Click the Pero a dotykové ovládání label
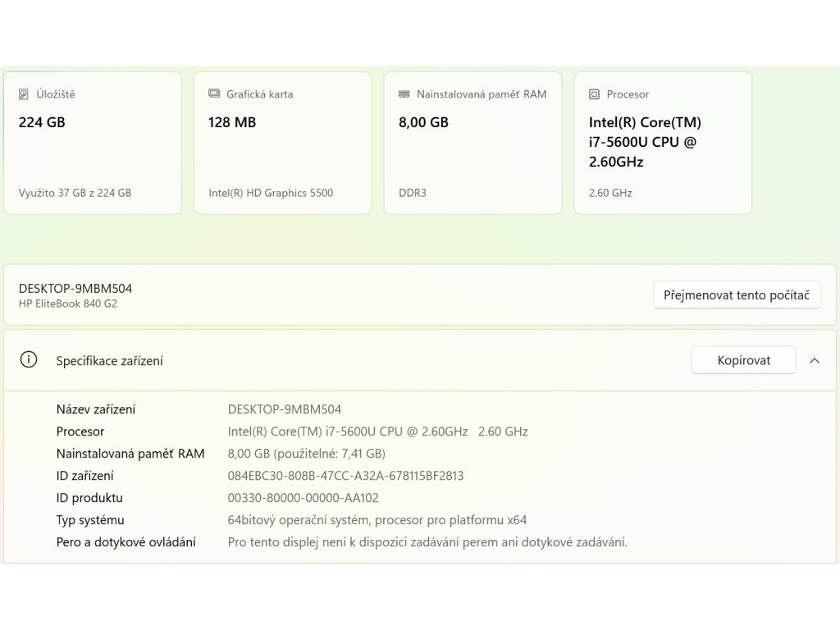 pos(126,542)
